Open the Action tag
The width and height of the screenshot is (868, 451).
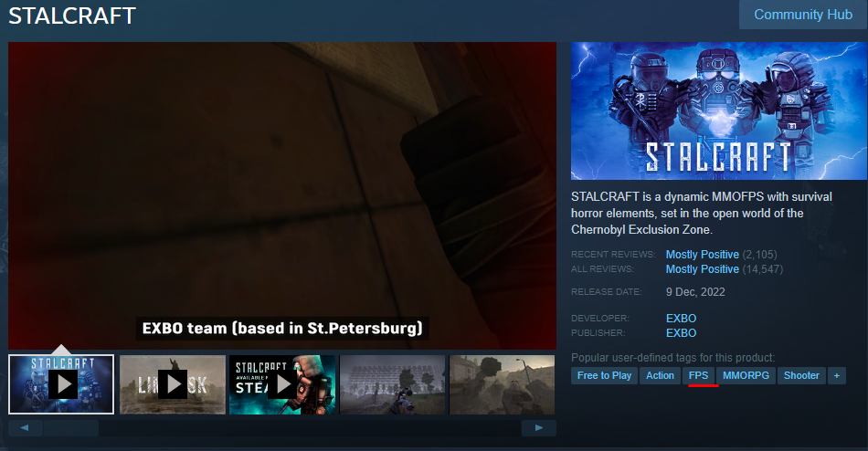660,375
